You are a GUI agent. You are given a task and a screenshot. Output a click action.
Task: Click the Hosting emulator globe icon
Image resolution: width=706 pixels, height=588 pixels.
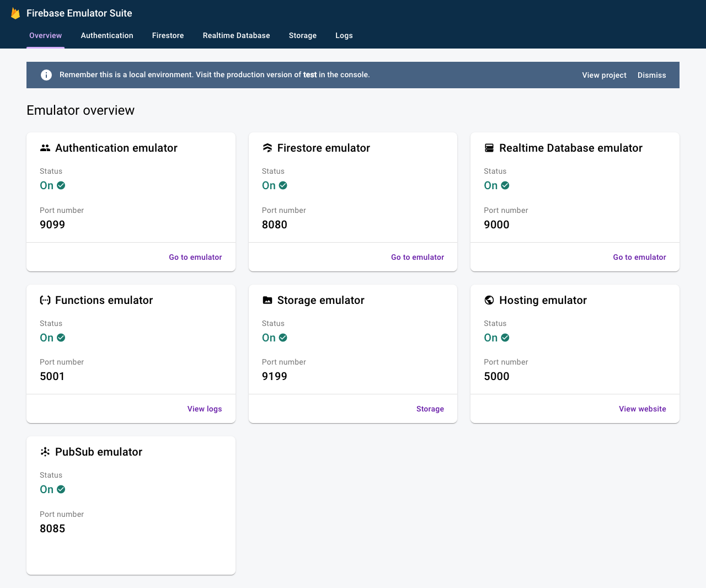pos(489,300)
